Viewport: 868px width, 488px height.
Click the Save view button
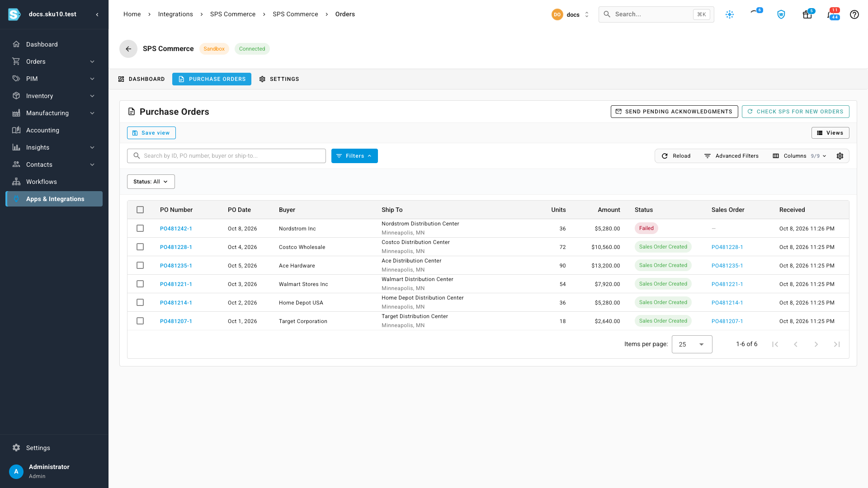click(x=151, y=133)
